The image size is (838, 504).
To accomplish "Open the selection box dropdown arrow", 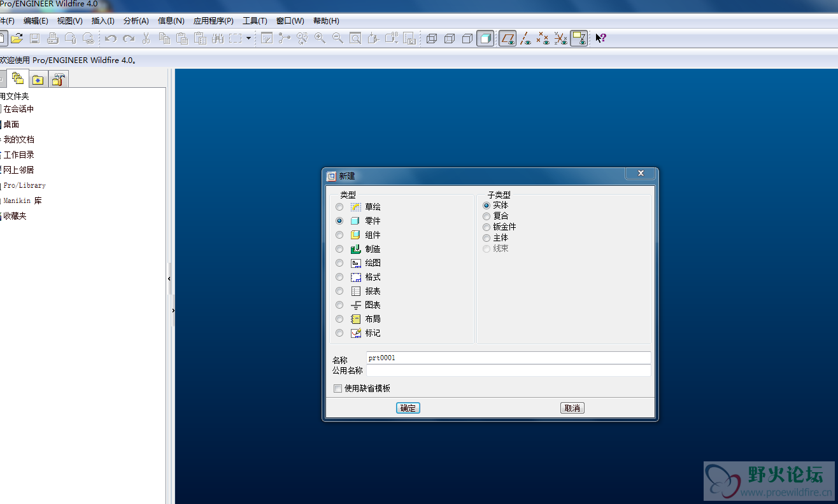I will coord(248,38).
